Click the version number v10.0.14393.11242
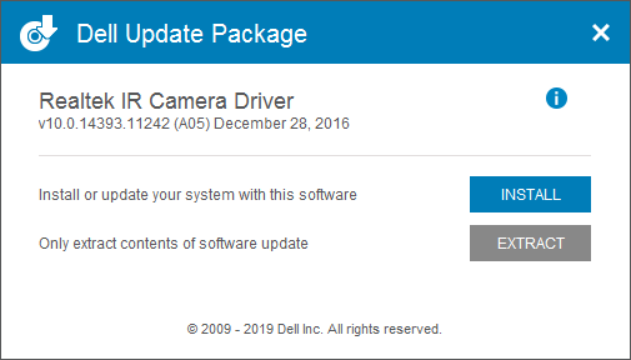Viewport: 631px width, 360px height. tap(104, 123)
